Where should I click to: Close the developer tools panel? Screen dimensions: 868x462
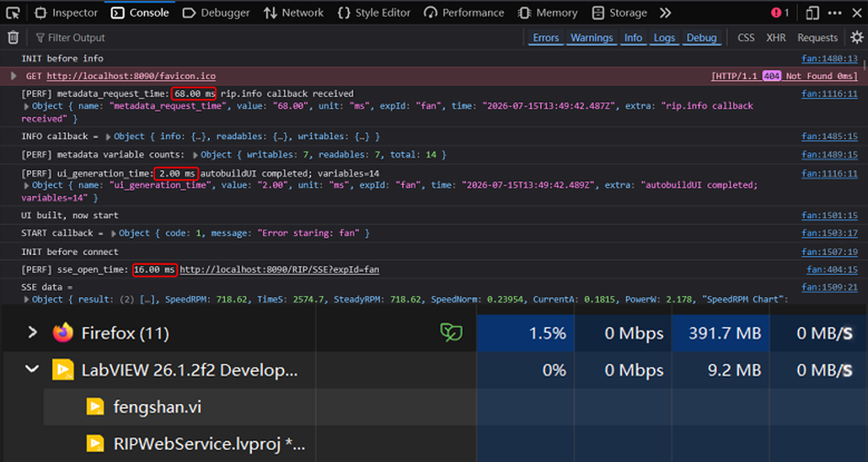coord(857,13)
